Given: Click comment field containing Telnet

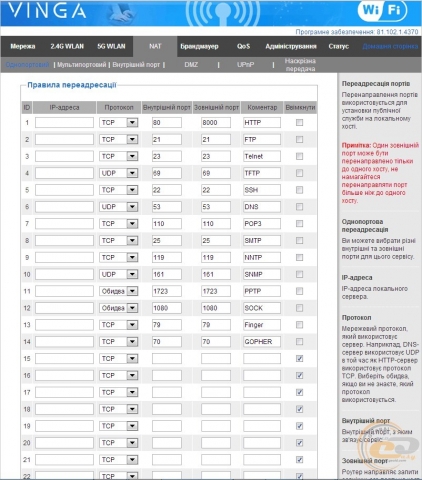Looking at the screenshot, I should [x=262, y=156].
